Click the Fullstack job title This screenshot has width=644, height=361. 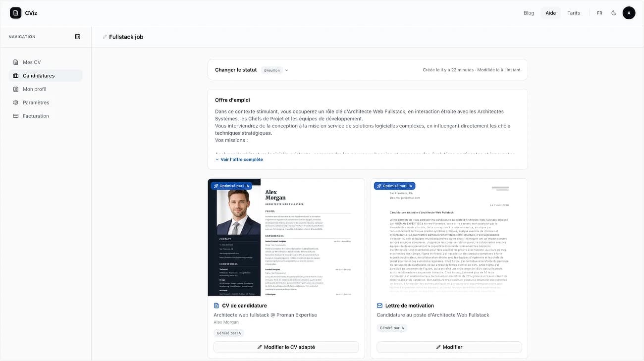[126, 37]
